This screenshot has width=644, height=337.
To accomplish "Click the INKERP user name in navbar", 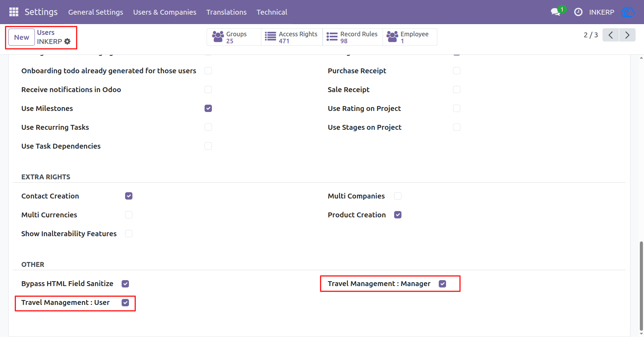I will [x=601, y=12].
